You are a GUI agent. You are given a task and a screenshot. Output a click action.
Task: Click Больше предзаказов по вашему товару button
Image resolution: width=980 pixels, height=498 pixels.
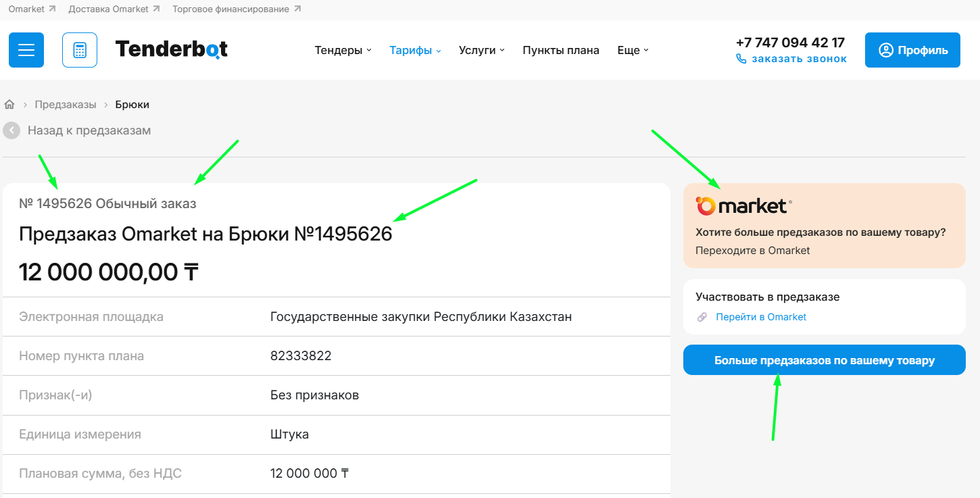825,360
